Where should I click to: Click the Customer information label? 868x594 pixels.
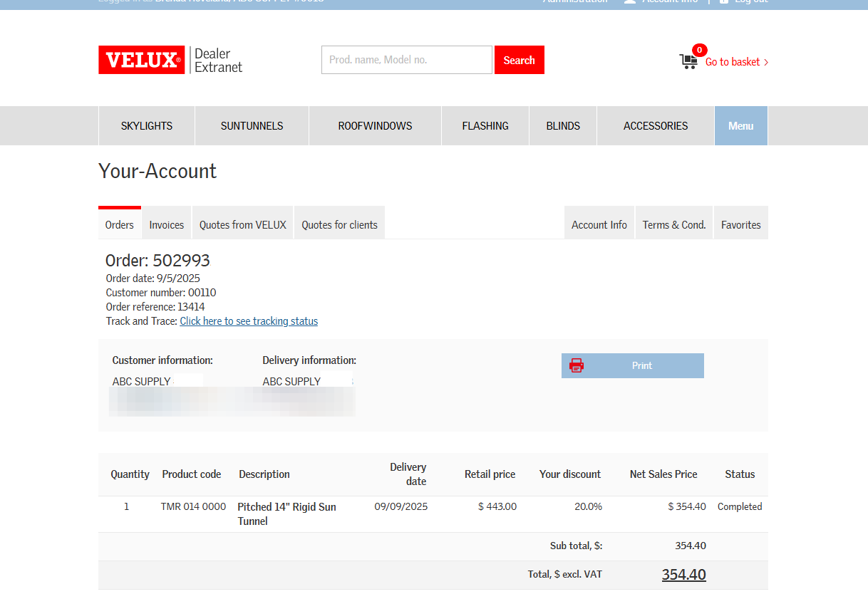[x=162, y=360]
